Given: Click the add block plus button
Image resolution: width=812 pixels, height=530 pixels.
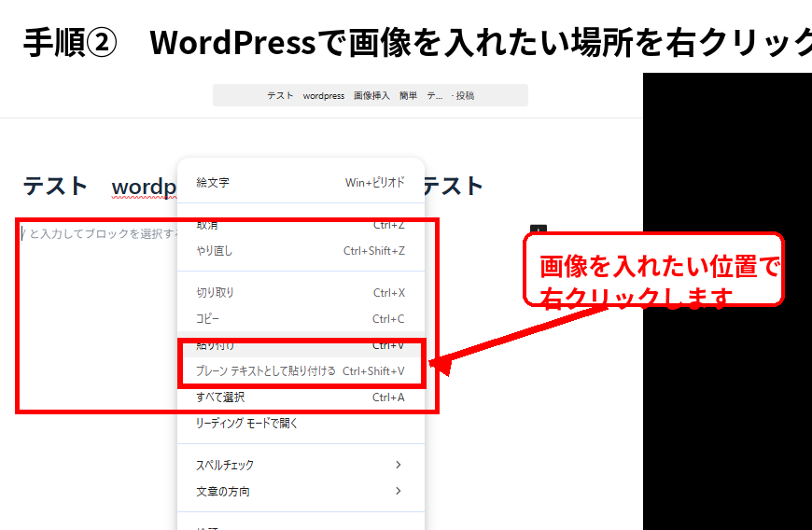Looking at the screenshot, I should (x=538, y=230).
